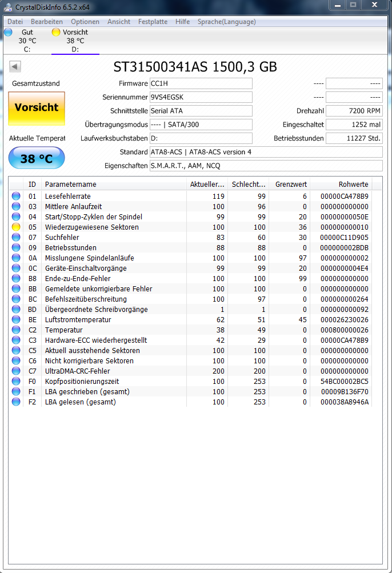Viewport: 392px width, 573px height.
Task: Open the Bearbeiten menu
Action: click(47, 22)
